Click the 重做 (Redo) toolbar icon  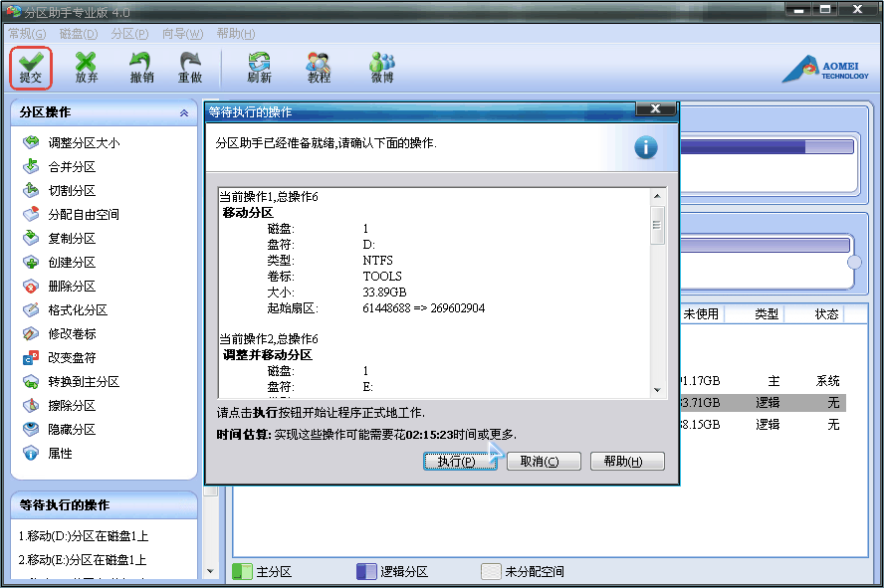189,67
